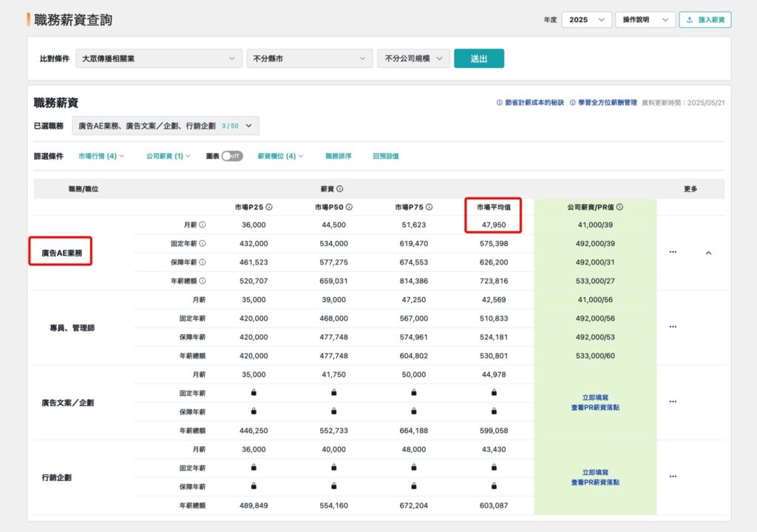Click the 回預設值 reset link
The image size is (757, 532).
coord(386,156)
